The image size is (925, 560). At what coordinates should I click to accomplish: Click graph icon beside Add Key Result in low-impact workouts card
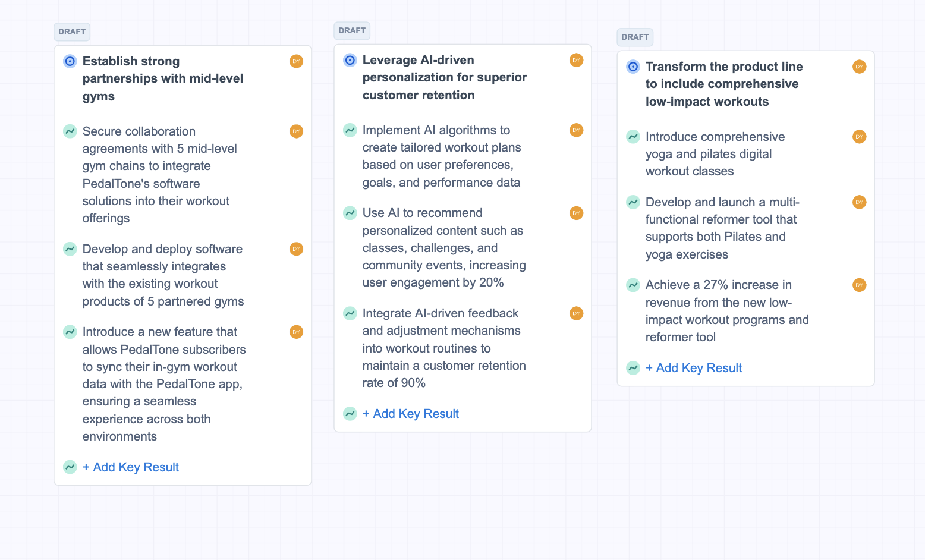pos(633,368)
